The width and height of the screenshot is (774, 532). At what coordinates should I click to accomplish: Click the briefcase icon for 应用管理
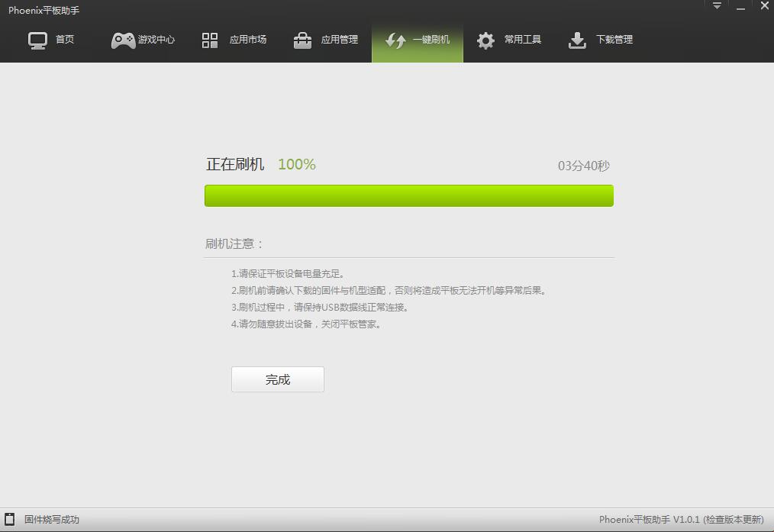(302, 40)
